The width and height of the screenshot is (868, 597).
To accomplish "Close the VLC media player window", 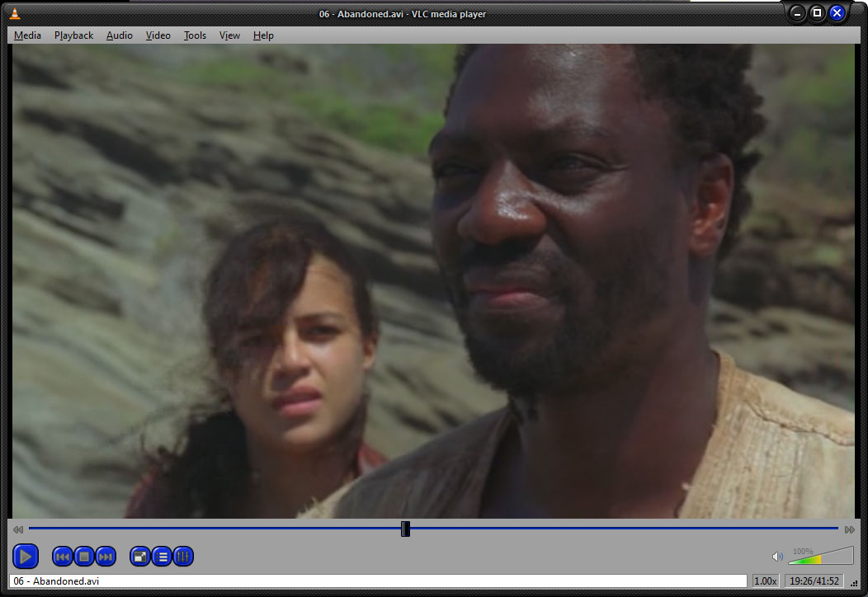I will 837,12.
